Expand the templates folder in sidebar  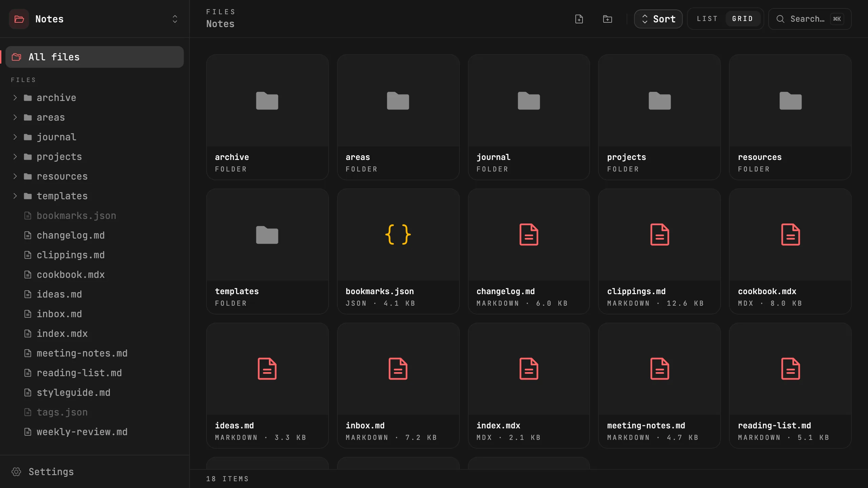click(x=15, y=196)
